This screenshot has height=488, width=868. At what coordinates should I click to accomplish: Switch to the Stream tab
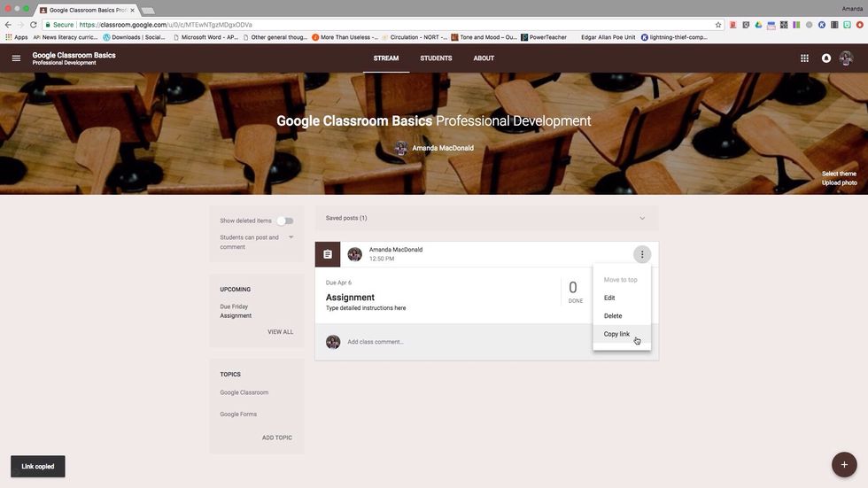point(386,58)
